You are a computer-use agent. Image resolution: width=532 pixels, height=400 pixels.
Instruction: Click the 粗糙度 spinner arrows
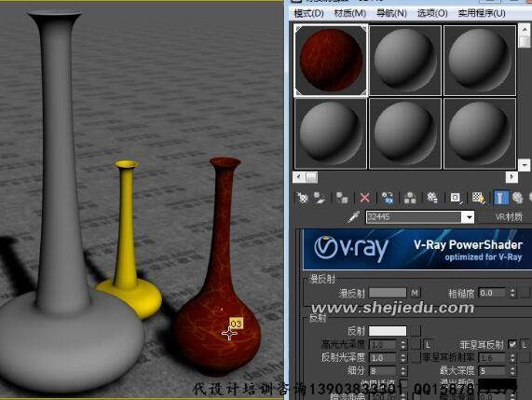tap(512, 293)
